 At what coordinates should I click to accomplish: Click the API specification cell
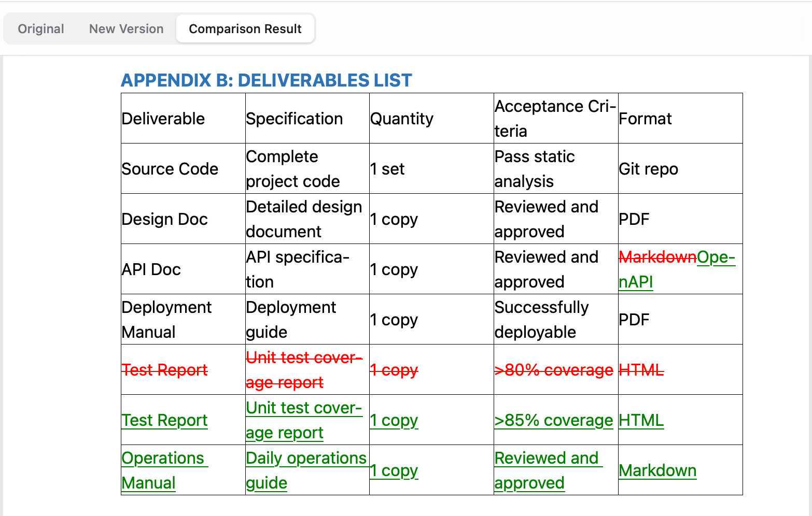[x=307, y=269]
